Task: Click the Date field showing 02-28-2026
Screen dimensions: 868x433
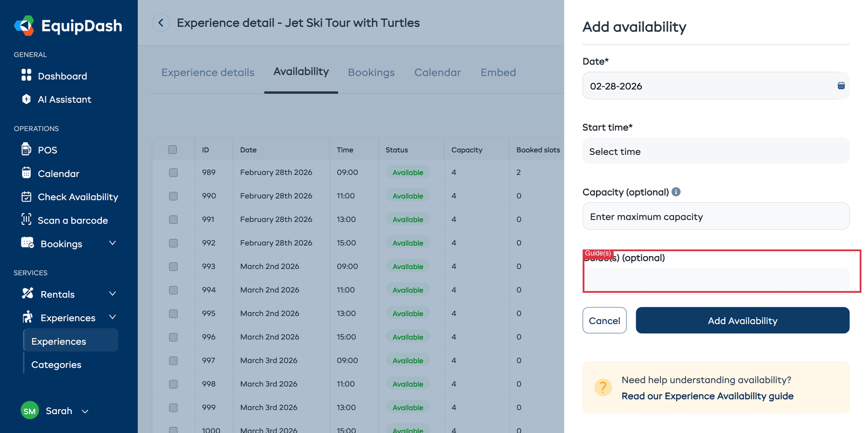Action: click(716, 86)
